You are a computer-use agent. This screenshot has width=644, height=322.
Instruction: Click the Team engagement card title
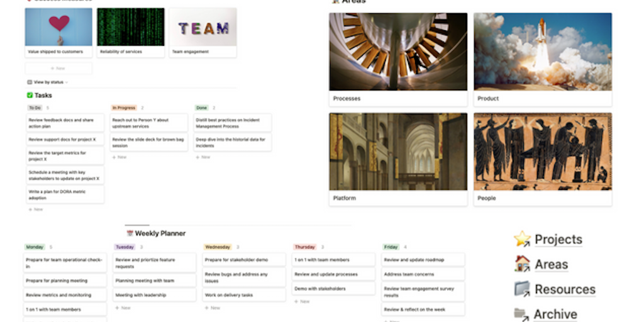pyautogui.click(x=191, y=52)
